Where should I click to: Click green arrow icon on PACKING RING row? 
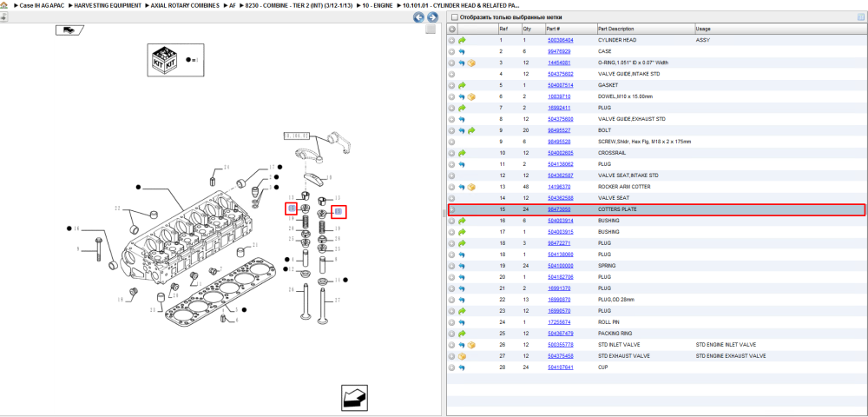click(463, 333)
